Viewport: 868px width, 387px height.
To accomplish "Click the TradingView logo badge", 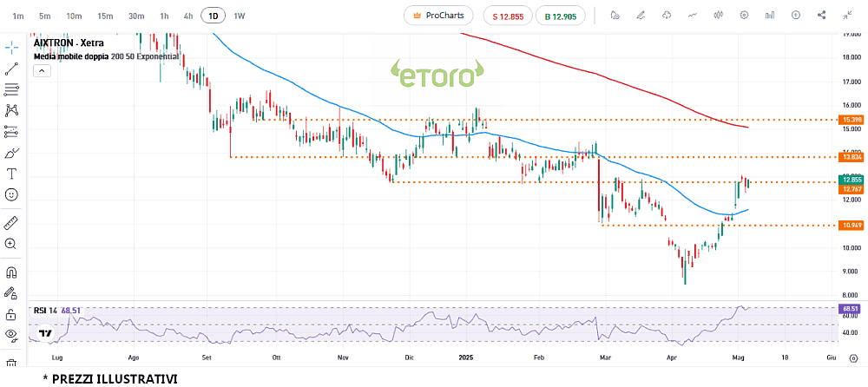I will (45, 332).
